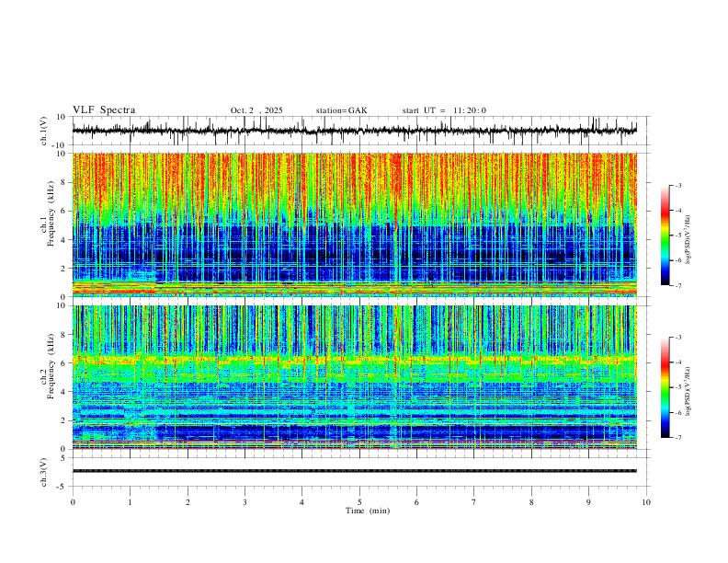Image resolution: width=728 pixels, height=563 pixels.
Task: Click the 'ch.3(V)' axis label
Action: pyautogui.click(x=44, y=472)
